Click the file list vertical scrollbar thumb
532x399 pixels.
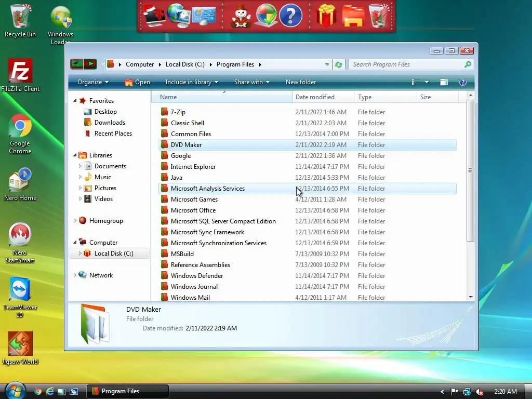pyautogui.click(x=470, y=170)
